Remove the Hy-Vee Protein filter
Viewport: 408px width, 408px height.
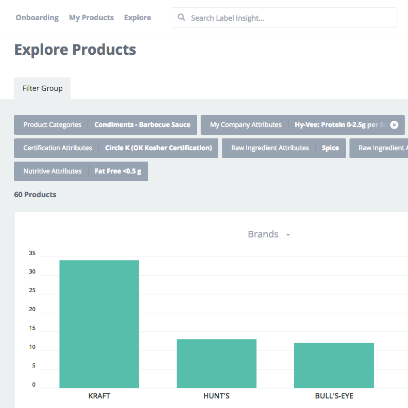pos(394,125)
